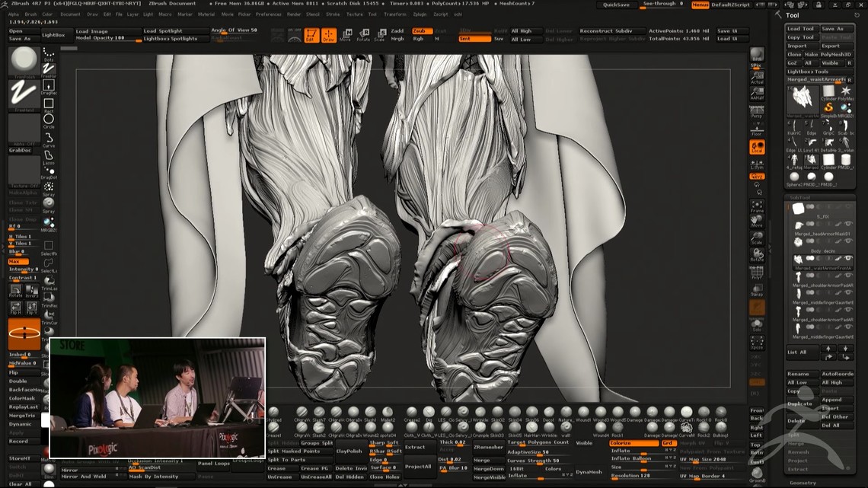Select the Rotate transform tool
The width and height of the screenshot is (868, 488).
(363, 36)
